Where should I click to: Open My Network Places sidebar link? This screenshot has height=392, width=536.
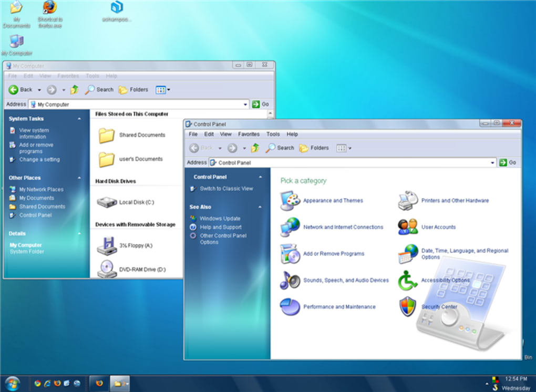tap(42, 189)
